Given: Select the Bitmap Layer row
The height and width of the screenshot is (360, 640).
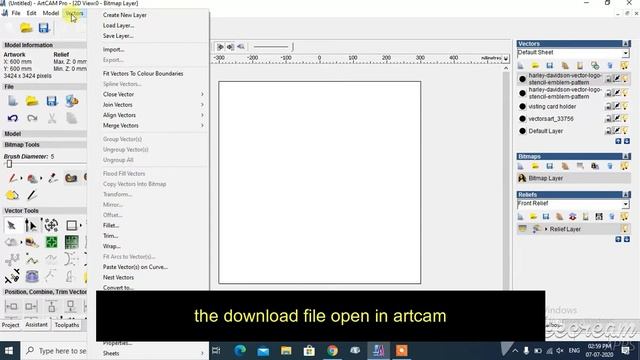Looking at the screenshot, I should click(573, 178).
